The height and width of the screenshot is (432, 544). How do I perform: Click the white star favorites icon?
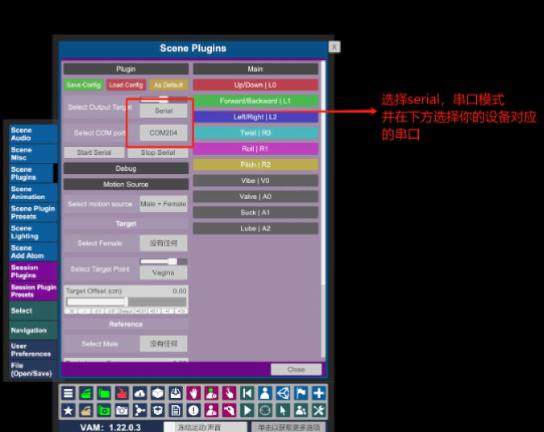(68, 410)
